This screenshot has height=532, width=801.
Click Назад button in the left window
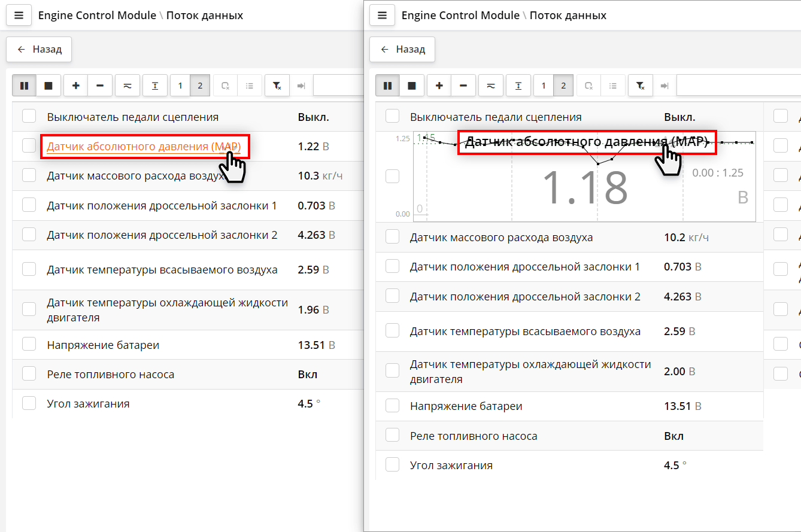pyautogui.click(x=39, y=50)
